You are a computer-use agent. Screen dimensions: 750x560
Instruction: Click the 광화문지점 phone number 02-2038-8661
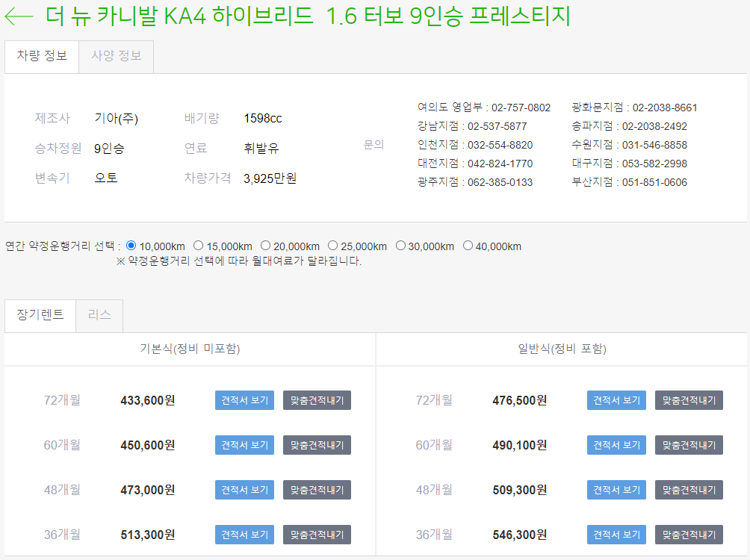point(665,108)
